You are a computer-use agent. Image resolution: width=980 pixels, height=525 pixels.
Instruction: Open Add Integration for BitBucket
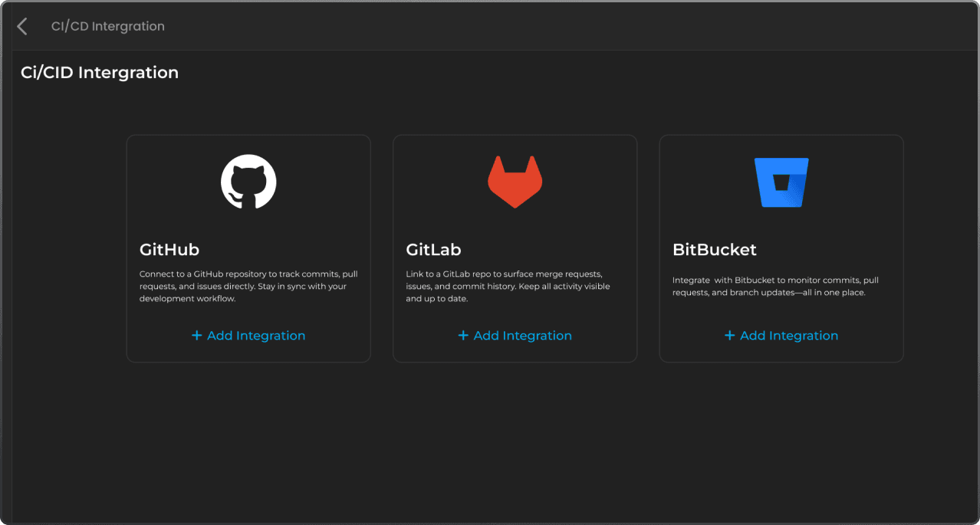coord(787,335)
